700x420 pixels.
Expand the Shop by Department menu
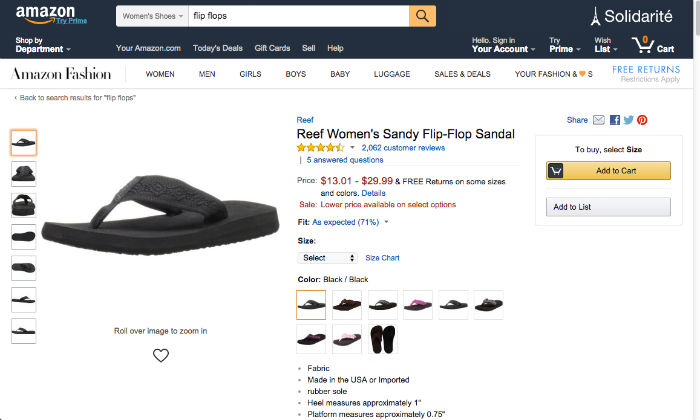[43, 45]
